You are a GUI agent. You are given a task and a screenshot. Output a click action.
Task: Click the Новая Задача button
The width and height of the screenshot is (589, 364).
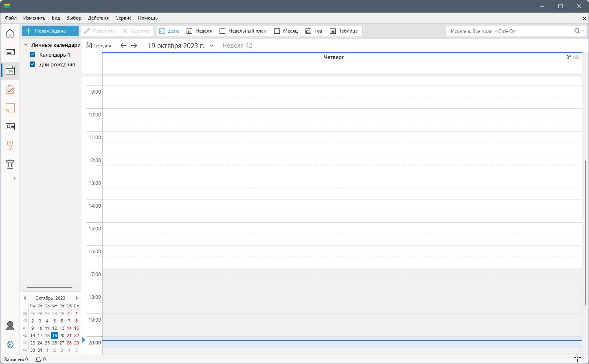(46, 31)
